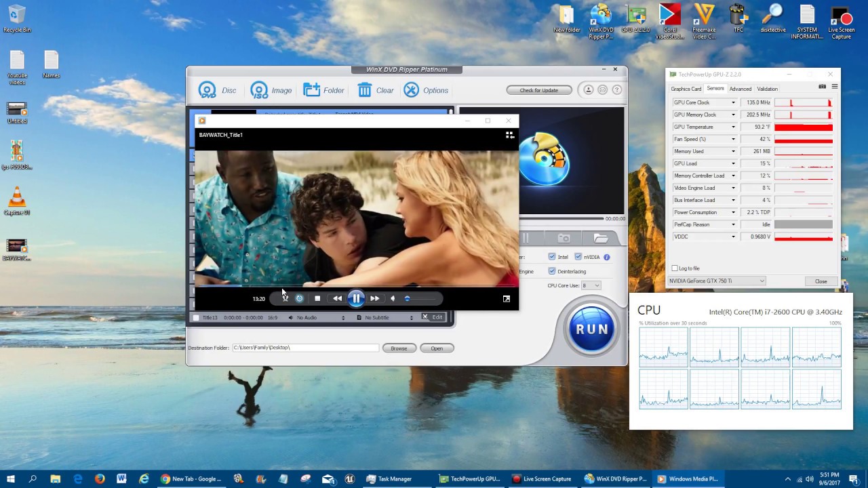Toggle the nVIDIA hardware accelerator checkbox

(578, 257)
